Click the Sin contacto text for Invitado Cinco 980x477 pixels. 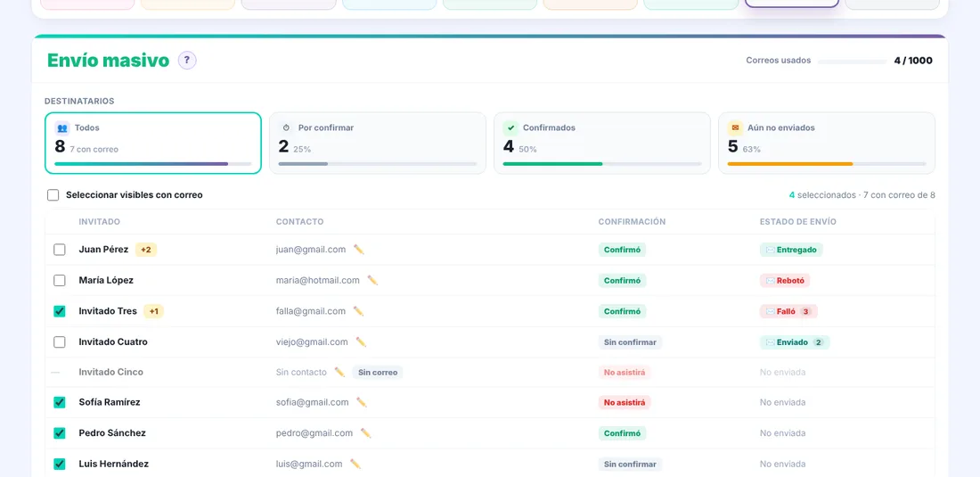pos(301,372)
